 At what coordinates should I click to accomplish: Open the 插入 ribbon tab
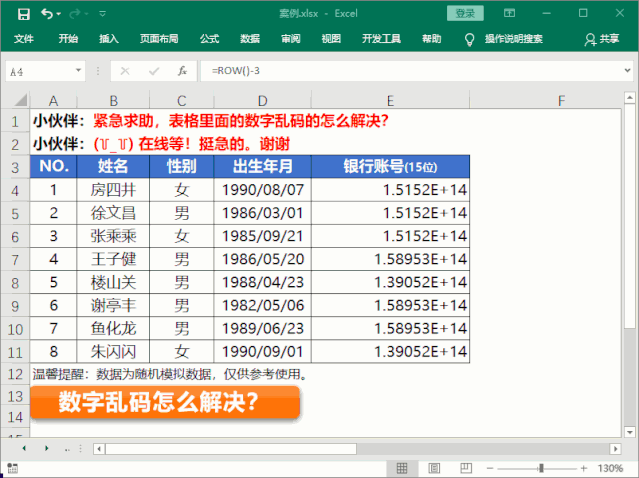[x=109, y=39]
